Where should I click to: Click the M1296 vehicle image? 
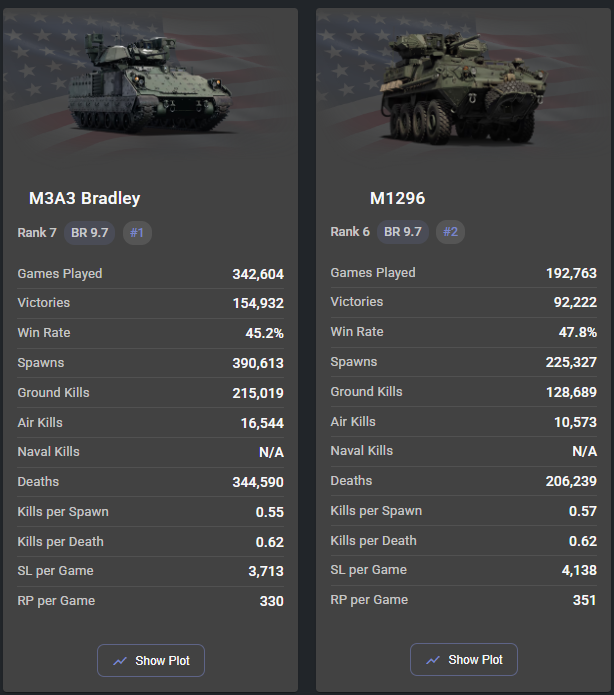click(463, 88)
